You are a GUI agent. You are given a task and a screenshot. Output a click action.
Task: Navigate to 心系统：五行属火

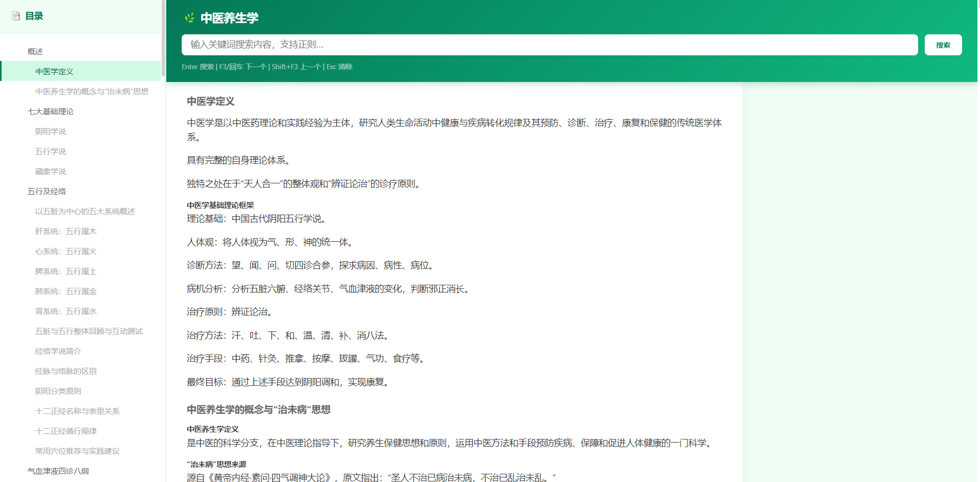[x=66, y=251]
